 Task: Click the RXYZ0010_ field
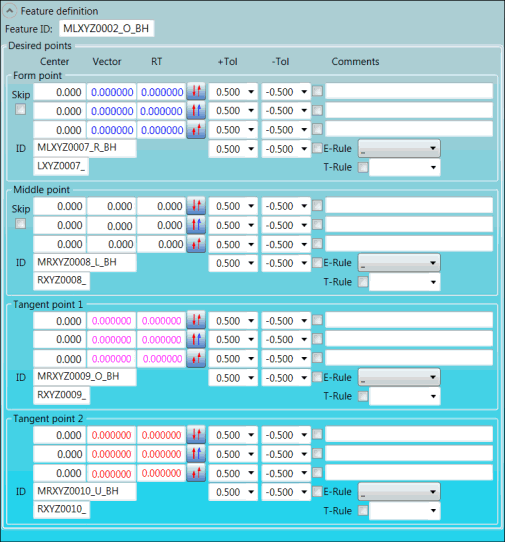tap(62, 510)
